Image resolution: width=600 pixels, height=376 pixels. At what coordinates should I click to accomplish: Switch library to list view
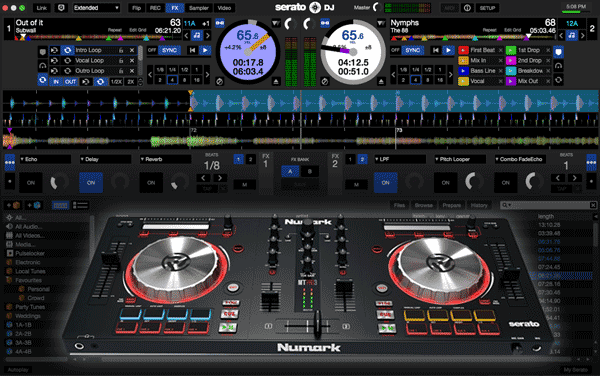[x=80, y=205]
